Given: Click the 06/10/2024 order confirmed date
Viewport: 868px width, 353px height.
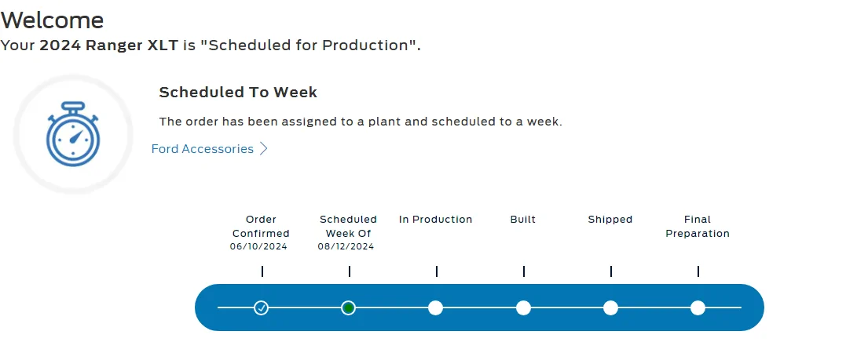Looking at the screenshot, I should tap(258, 246).
